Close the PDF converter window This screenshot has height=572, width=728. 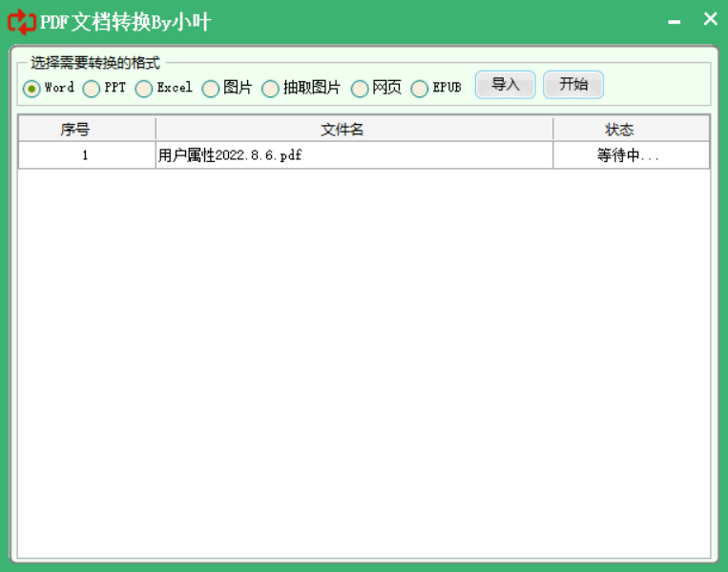coord(710,19)
